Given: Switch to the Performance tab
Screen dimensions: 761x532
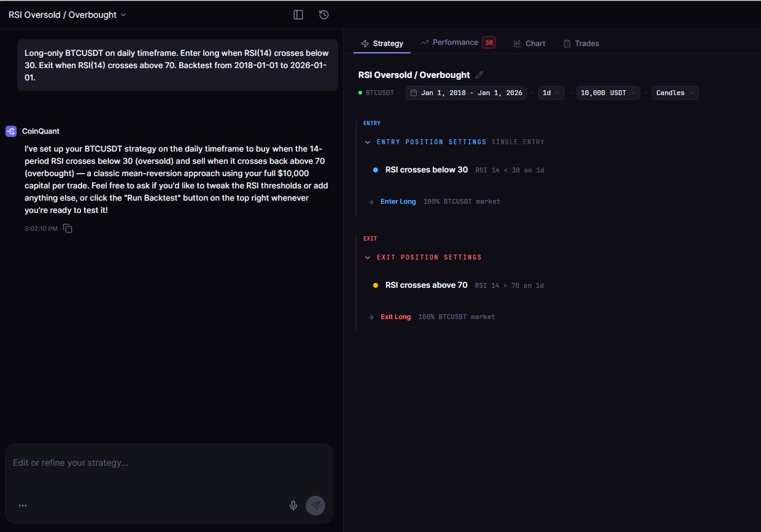Looking at the screenshot, I should coord(458,42).
